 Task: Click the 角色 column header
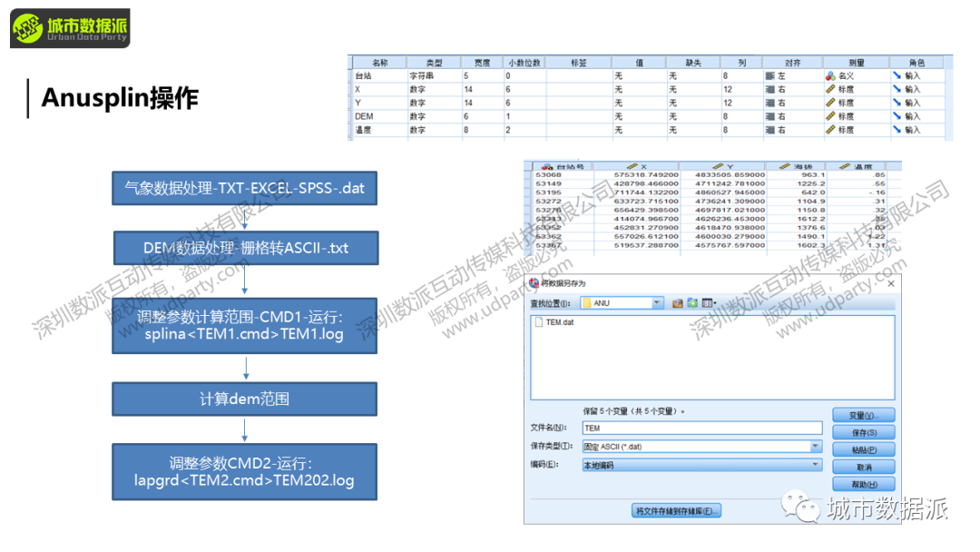pyautogui.click(x=916, y=63)
